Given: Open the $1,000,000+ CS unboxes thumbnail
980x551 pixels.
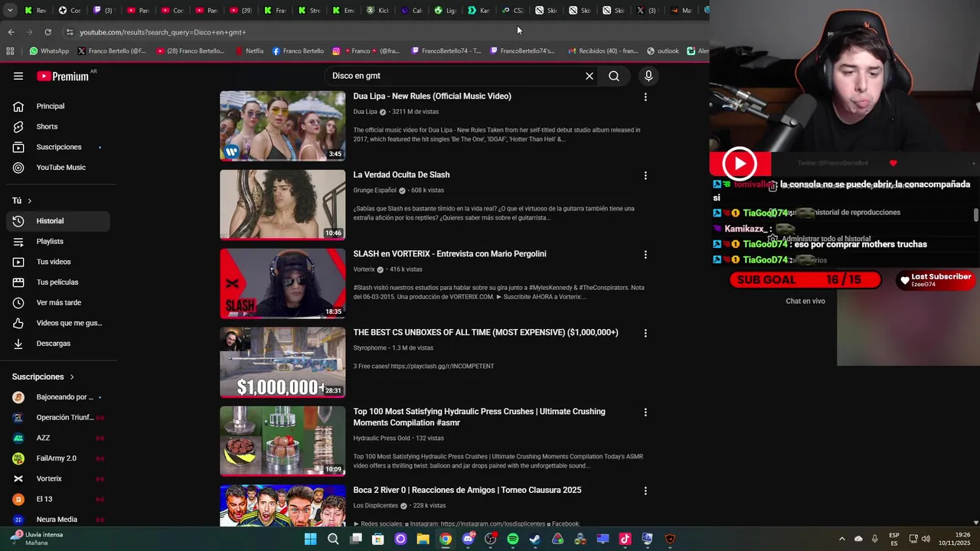Looking at the screenshot, I should click(x=283, y=363).
